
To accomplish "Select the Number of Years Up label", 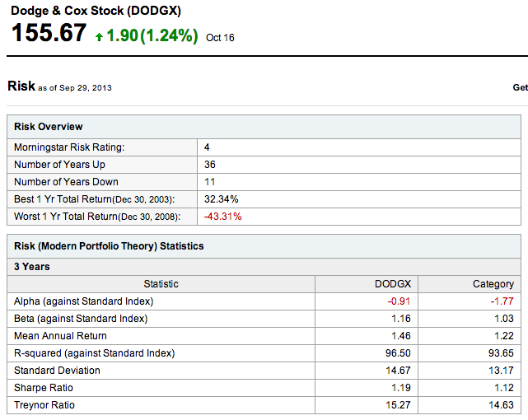I will [59, 165].
